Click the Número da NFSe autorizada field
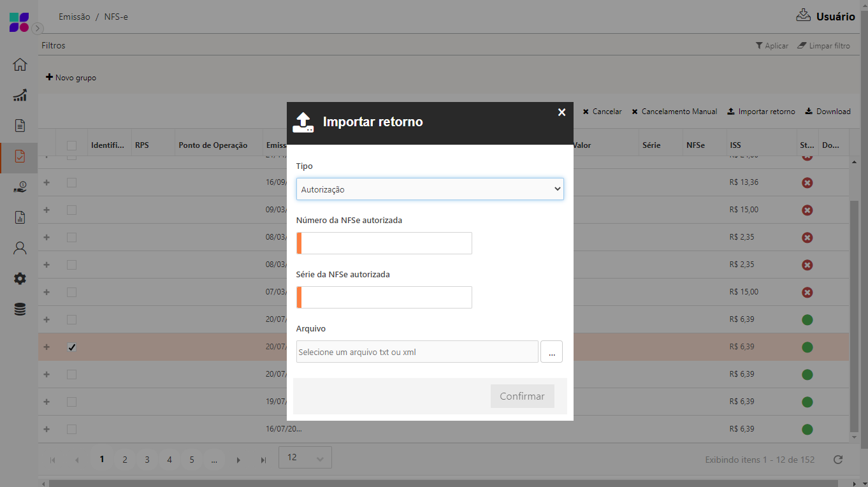 tap(386, 243)
